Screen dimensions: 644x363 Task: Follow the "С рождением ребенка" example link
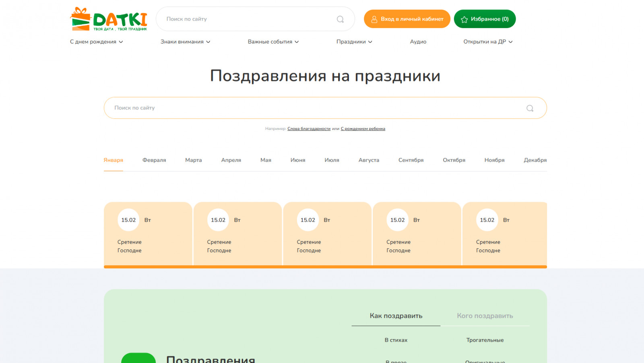[x=363, y=129]
